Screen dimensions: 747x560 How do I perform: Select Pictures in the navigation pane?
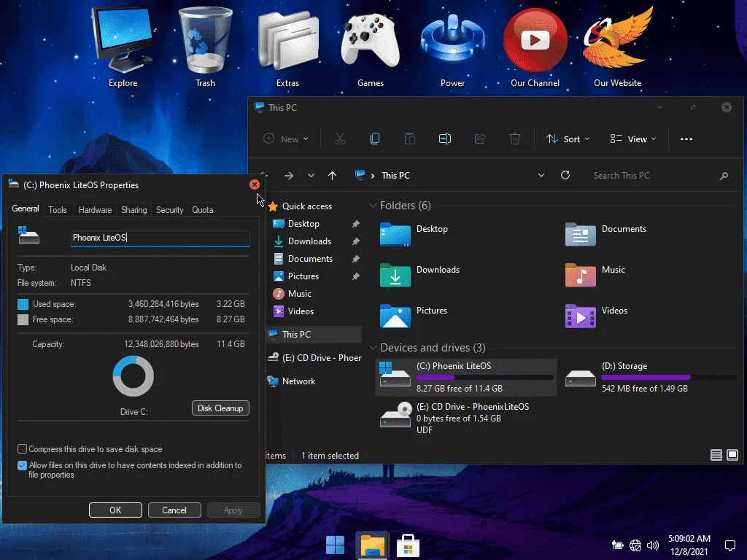pos(303,276)
